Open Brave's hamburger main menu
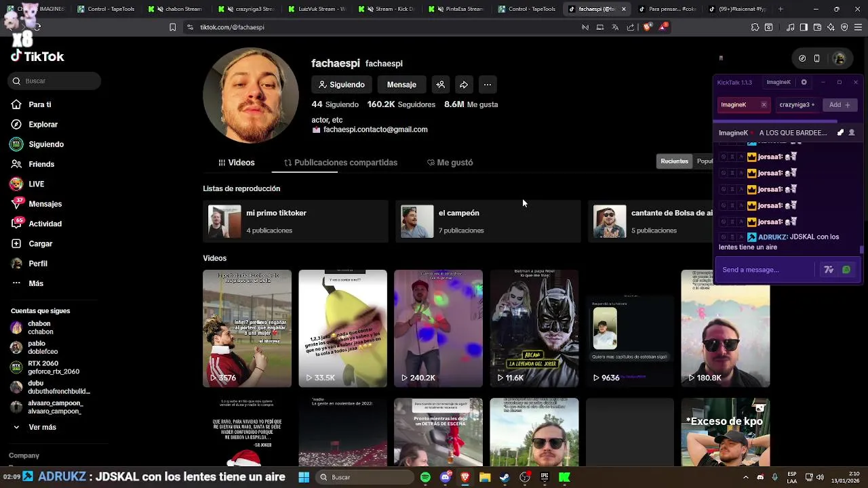 [x=858, y=27]
